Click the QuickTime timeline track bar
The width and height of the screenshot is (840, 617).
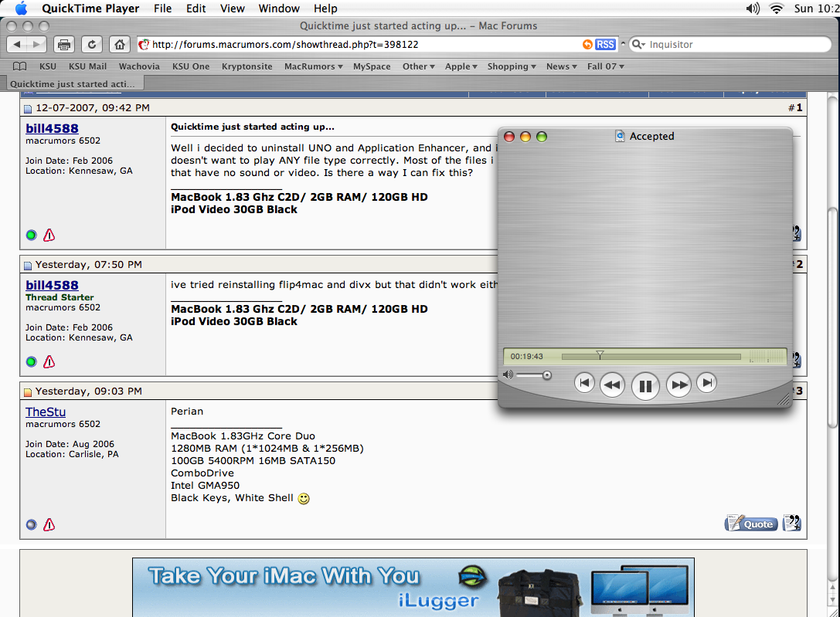pos(651,357)
